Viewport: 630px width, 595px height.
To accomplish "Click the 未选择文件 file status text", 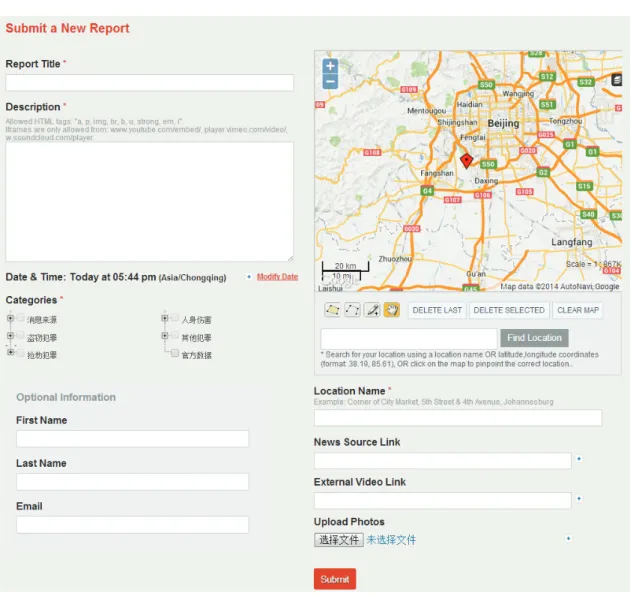I will coord(391,540).
